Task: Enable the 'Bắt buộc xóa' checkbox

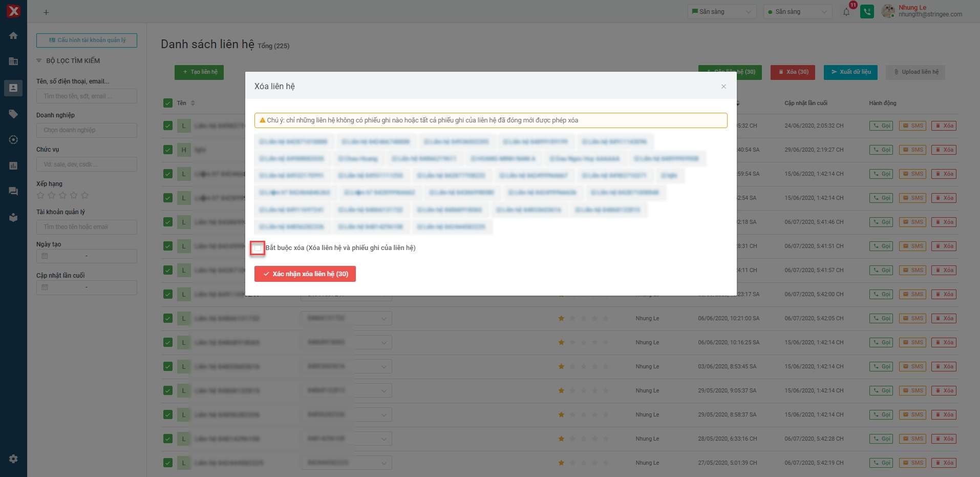Action: coord(258,248)
